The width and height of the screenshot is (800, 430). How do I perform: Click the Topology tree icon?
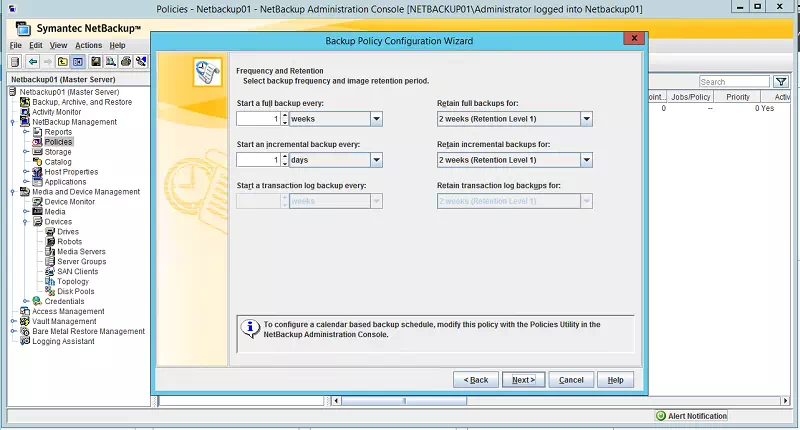point(50,281)
